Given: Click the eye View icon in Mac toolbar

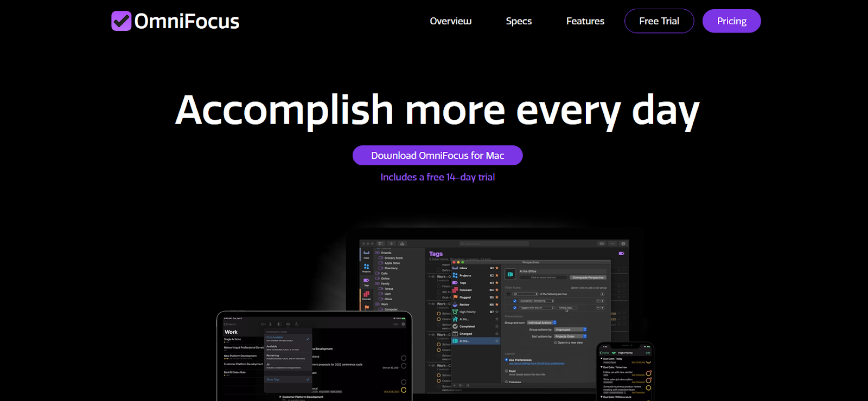Looking at the screenshot, I should tap(602, 244).
